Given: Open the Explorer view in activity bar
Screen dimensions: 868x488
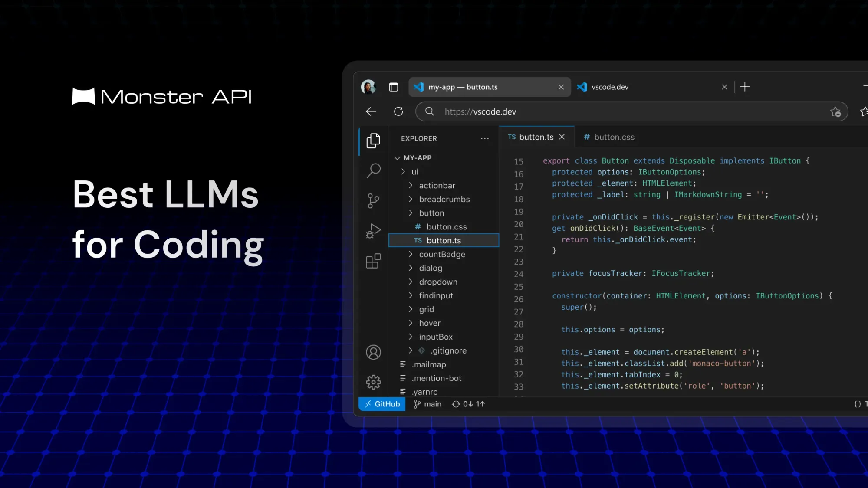Looking at the screenshot, I should tap(373, 141).
